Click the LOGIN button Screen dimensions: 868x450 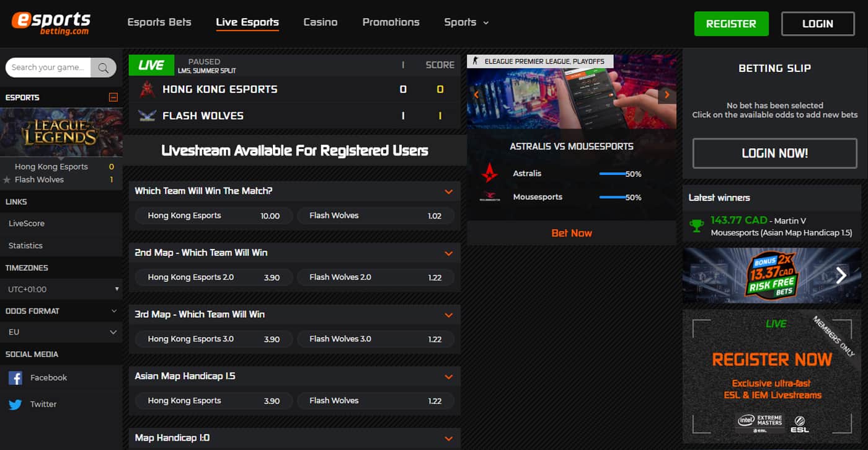pos(818,24)
